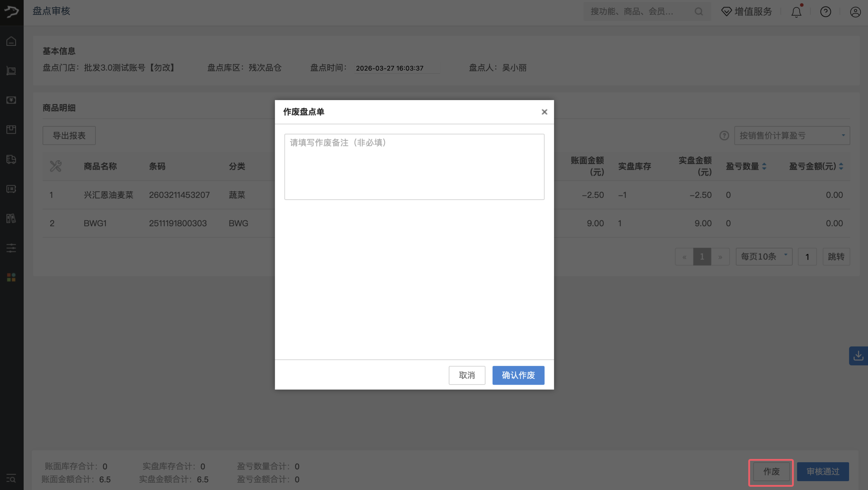The height and width of the screenshot is (490, 868).
Task: Open 增值服务 menu item
Action: 747,12
